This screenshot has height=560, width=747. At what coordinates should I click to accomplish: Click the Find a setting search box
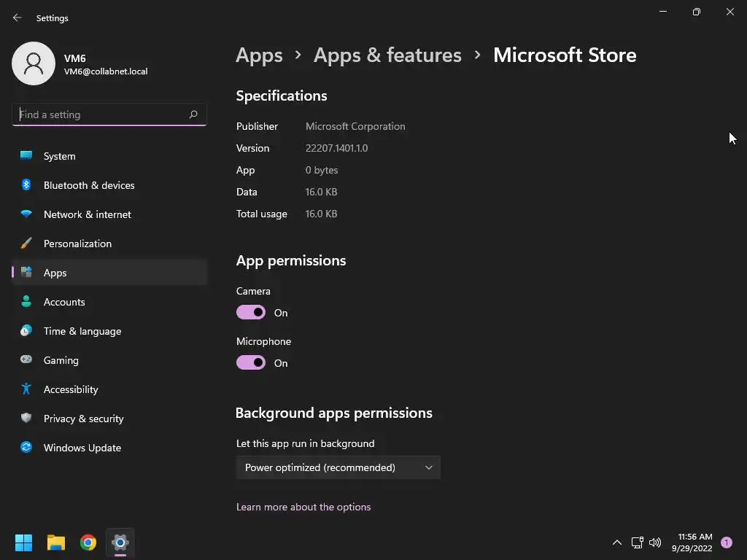102,114
